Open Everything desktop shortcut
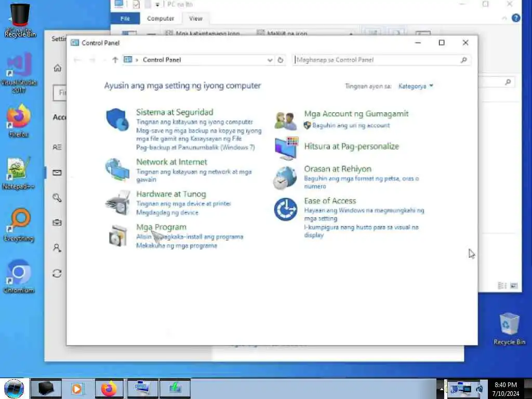 [19, 225]
